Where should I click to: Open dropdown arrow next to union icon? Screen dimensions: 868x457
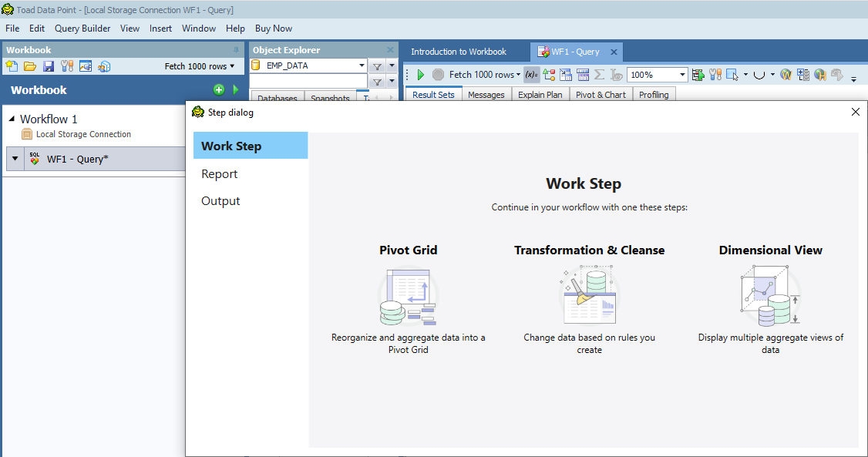coord(772,74)
